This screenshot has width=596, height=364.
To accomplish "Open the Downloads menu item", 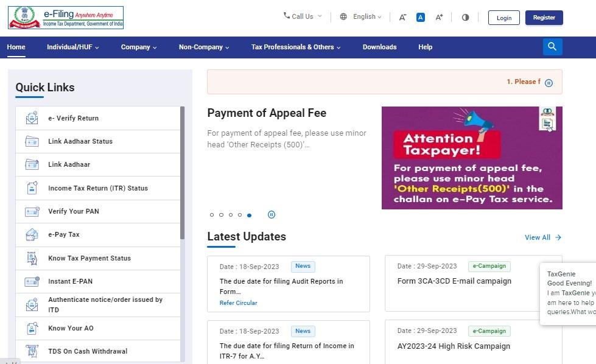I will click(379, 47).
